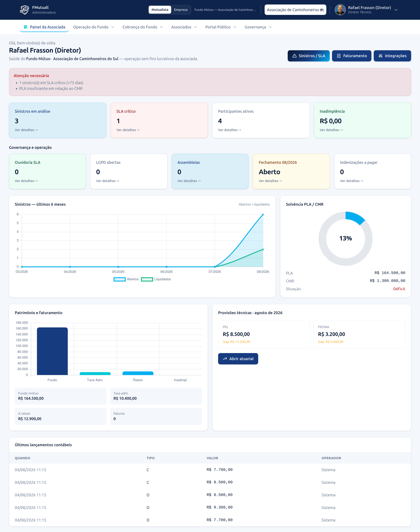Click Rafael Frasson's profile avatar
420x532 pixels.
point(340,10)
